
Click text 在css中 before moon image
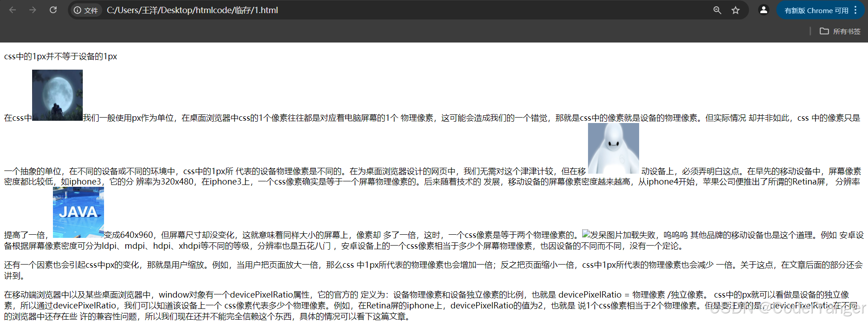tap(18, 118)
